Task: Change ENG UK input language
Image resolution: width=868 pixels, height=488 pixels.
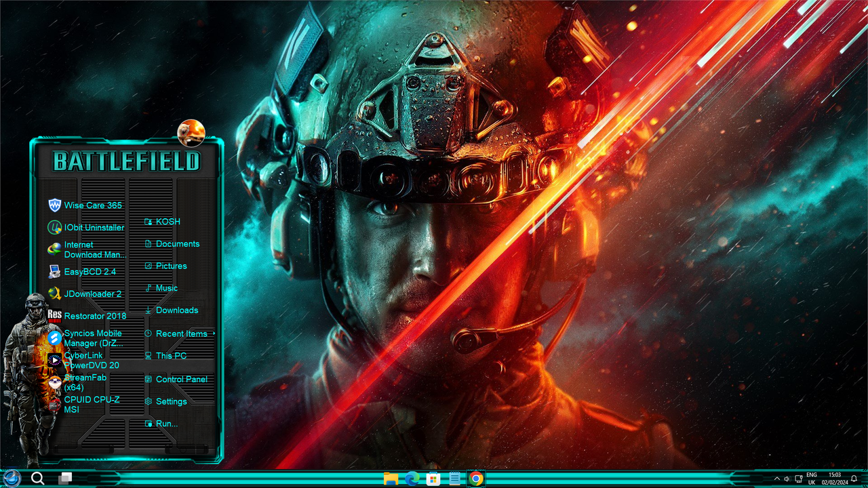Action: click(812, 479)
